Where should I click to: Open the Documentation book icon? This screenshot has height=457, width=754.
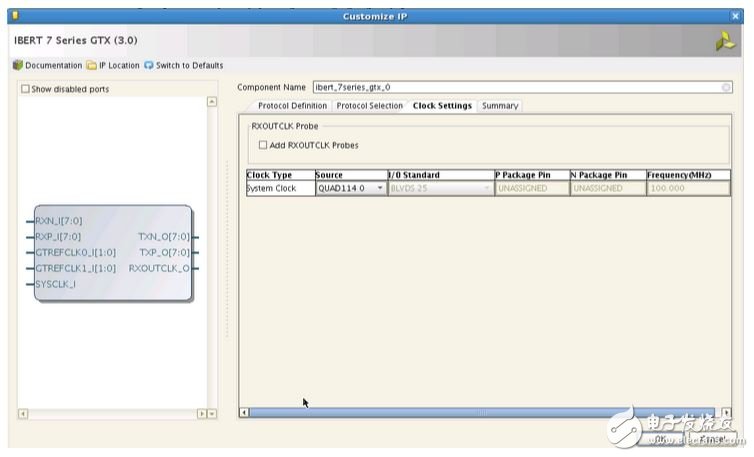pyautogui.click(x=17, y=66)
